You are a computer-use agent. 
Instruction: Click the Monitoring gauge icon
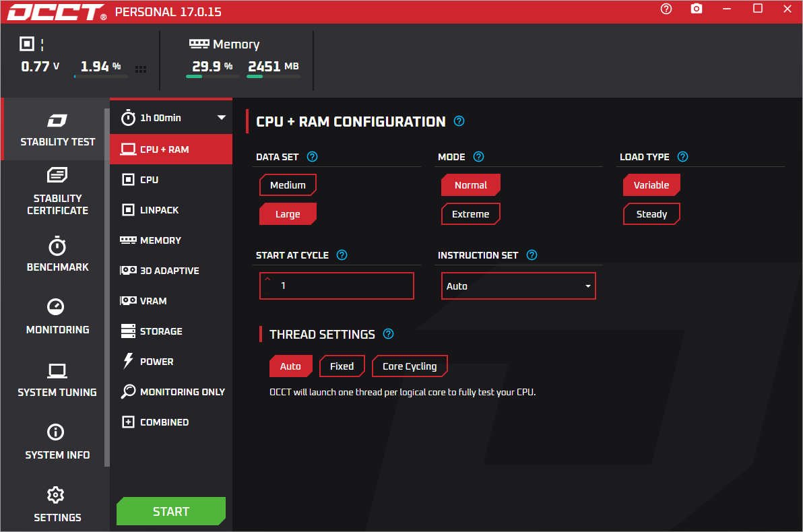click(56, 306)
